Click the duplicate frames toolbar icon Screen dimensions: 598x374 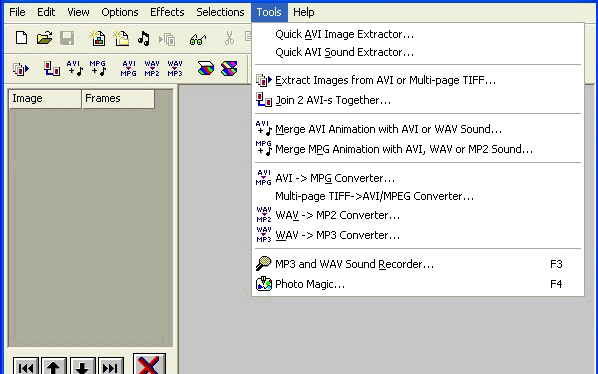point(167,39)
